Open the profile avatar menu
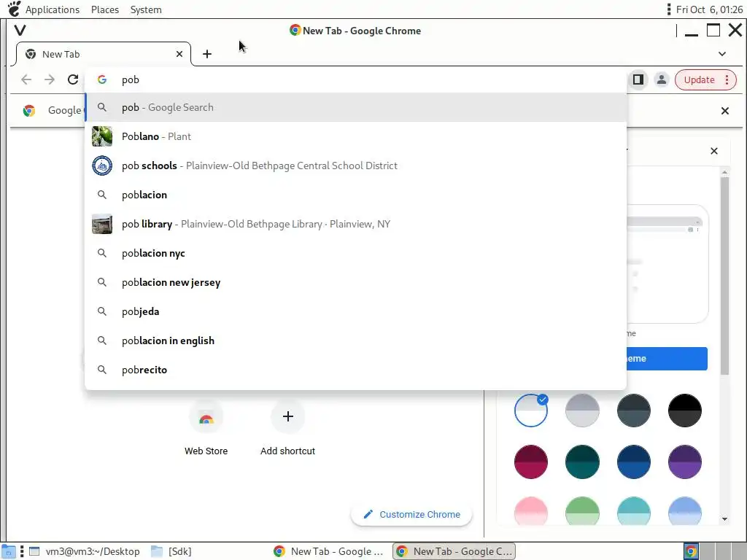 point(661,79)
